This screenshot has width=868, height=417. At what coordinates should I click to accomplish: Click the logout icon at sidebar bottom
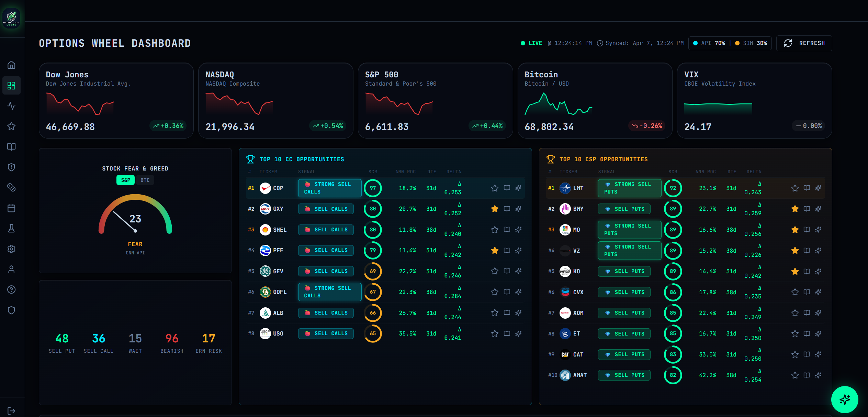pos(11,411)
